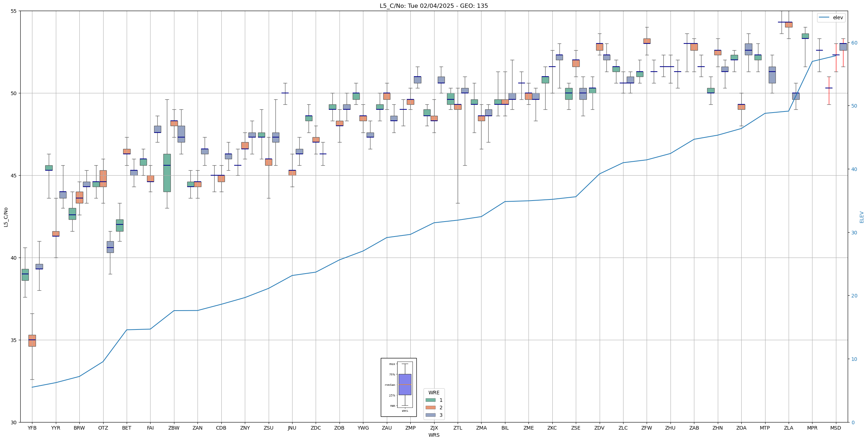Click the WRE legend title

pyautogui.click(x=434, y=393)
